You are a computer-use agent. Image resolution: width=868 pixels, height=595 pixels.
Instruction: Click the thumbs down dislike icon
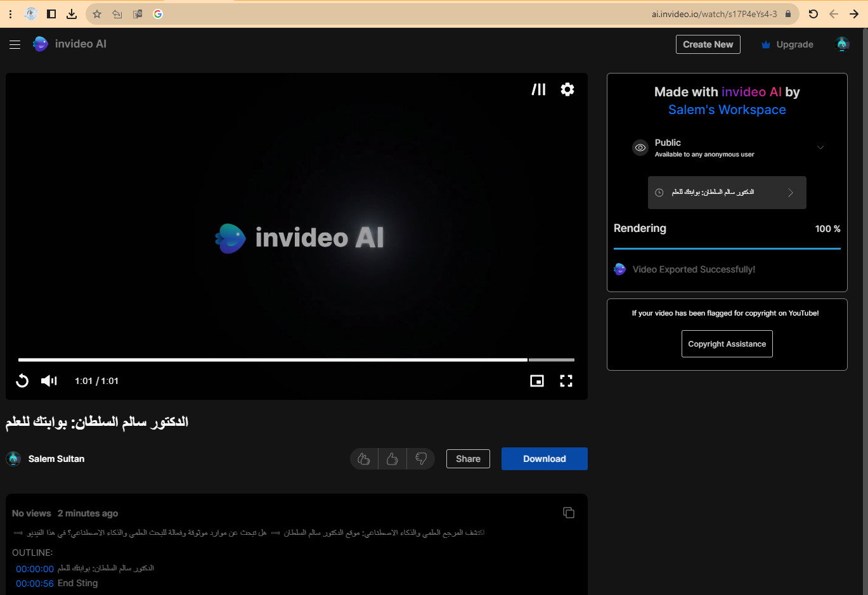[420, 459]
